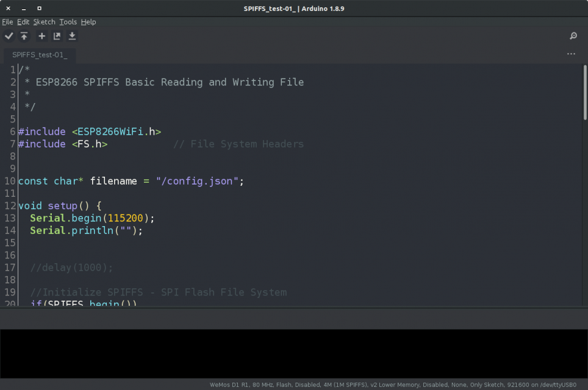Verify the sketch with the checkmark icon

[9, 36]
